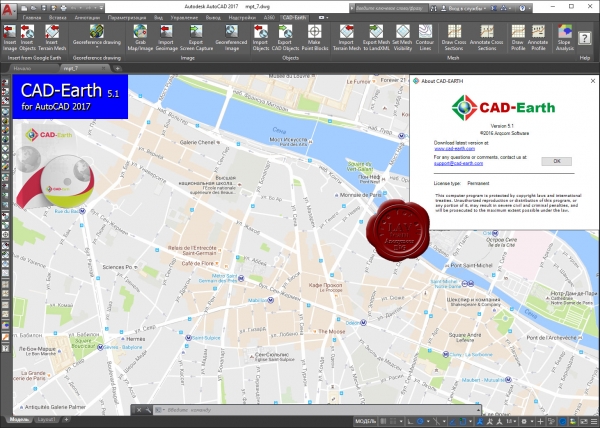This screenshot has height=428, width=600.
Task: Toggle snap mode in status bar
Action: coord(393,421)
